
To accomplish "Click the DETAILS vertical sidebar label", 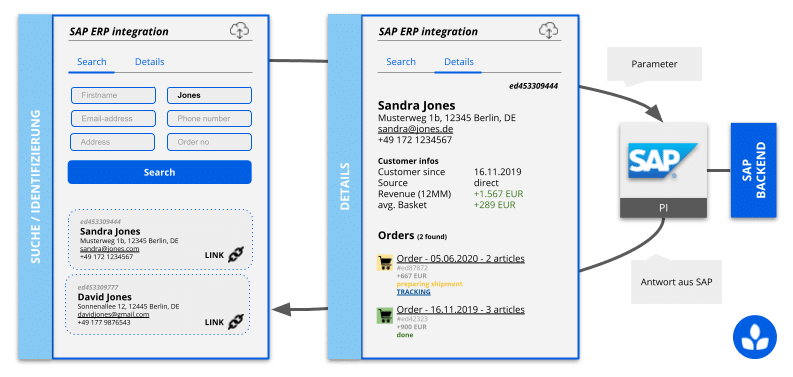I will [345, 186].
